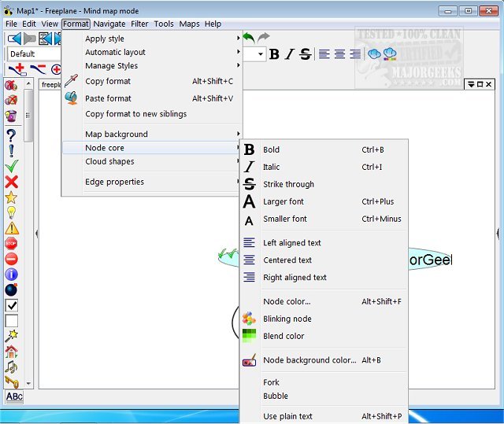Click the icon sidebar scroll down arrow
Viewport: 504px width, 424px height.
click(28, 383)
